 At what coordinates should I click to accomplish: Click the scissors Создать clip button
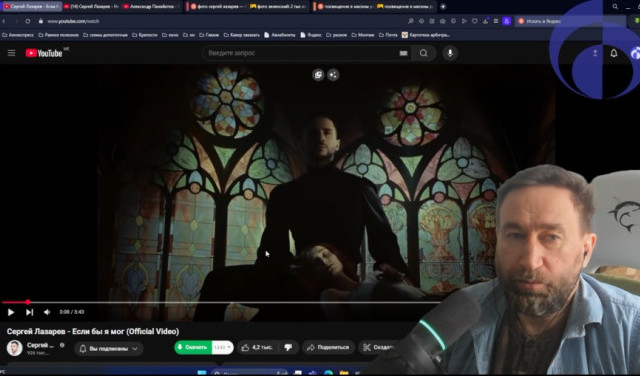point(379,347)
